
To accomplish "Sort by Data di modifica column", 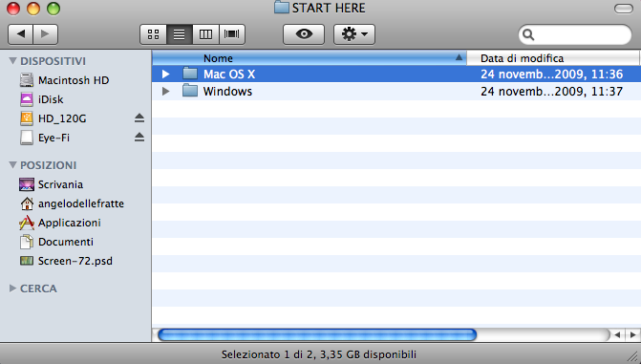I will pyautogui.click(x=553, y=58).
